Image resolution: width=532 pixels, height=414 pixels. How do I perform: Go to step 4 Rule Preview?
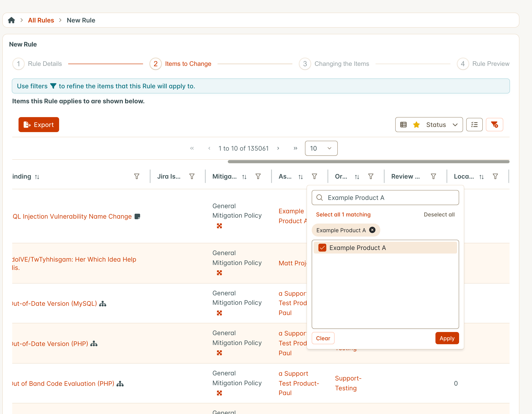[x=483, y=64]
